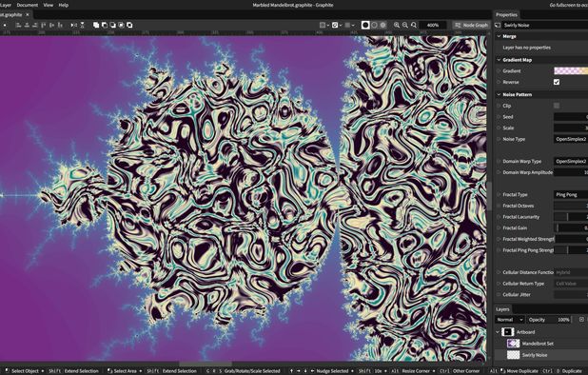Click the Seed value field
This screenshot has width=588, height=375.
[571, 117]
